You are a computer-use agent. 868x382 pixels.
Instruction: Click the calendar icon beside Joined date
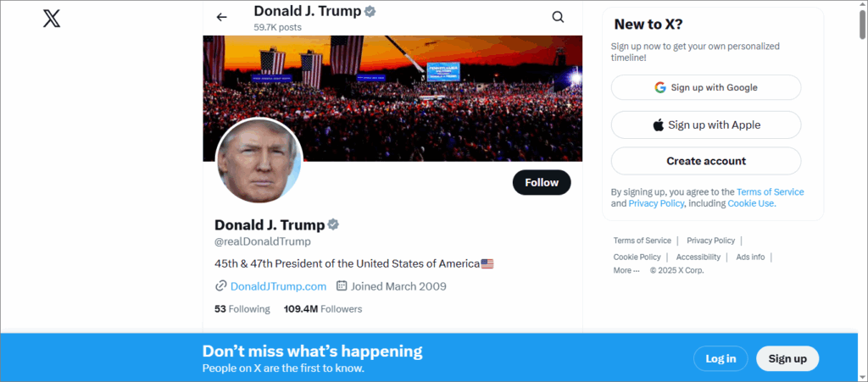coord(342,286)
